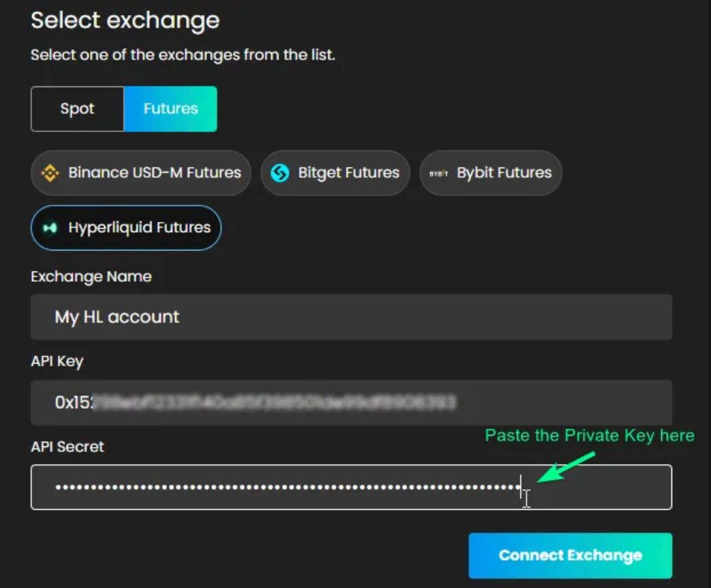The width and height of the screenshot is (711, 588).
Task: Click the Exchange Name label
Action: pyautogui.click(x=91, y=276)
